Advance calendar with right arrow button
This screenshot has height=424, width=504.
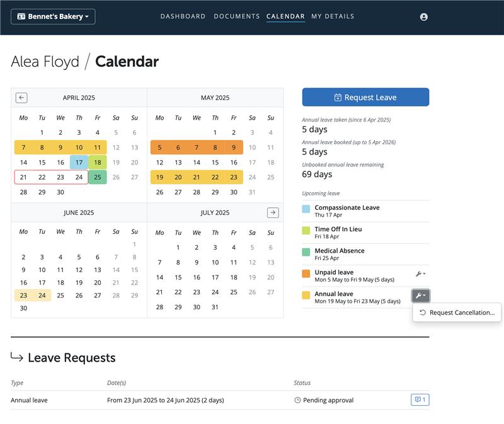click(273, 212)
